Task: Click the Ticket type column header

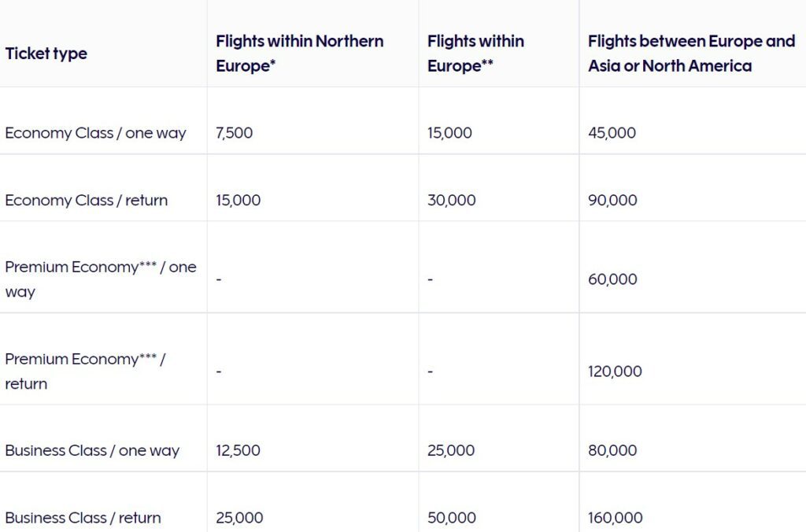Action: coord(46,54)
